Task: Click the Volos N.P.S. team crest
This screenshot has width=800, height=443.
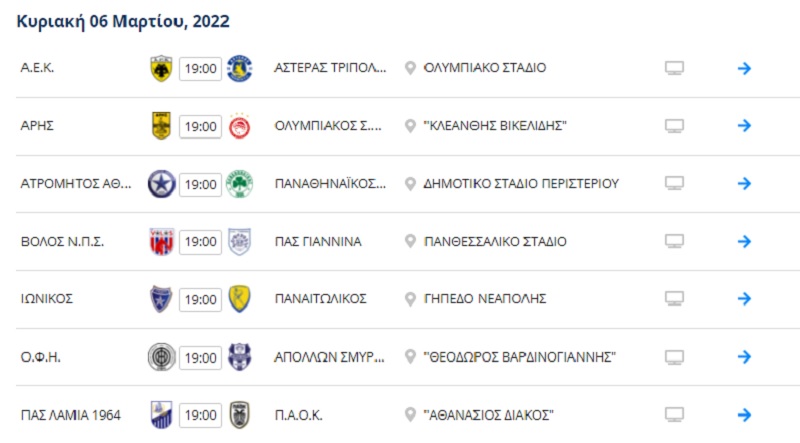Action: (160, 241)
